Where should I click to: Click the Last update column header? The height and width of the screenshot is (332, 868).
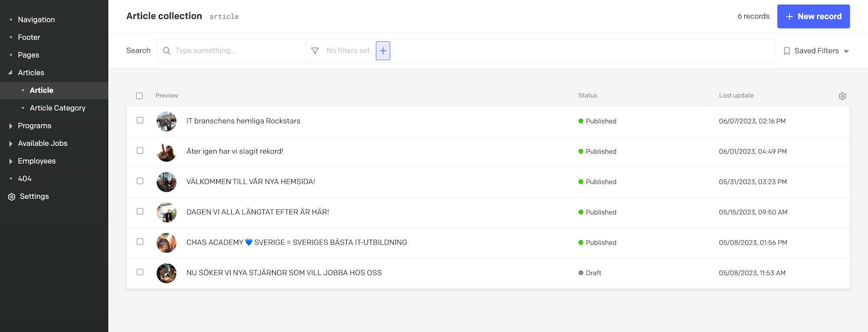click(736, 96)
